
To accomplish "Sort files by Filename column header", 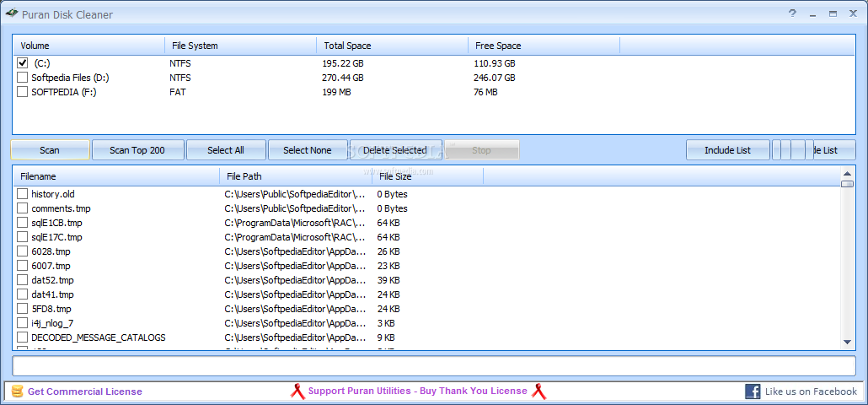I will pos(116,176).
